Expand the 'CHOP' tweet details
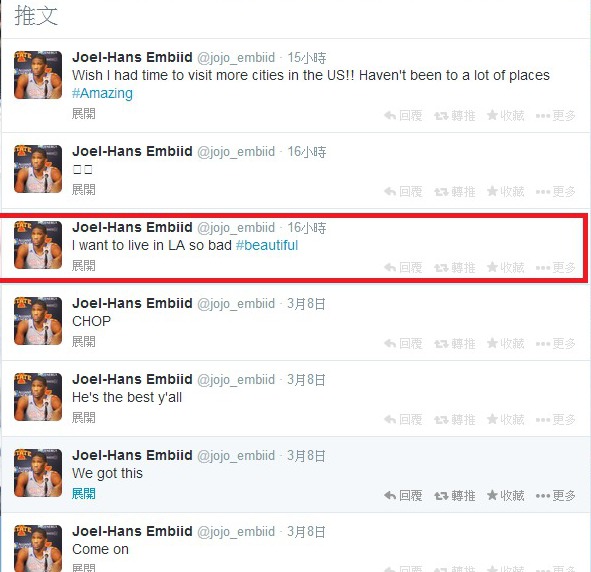 (x=84, y=341)
